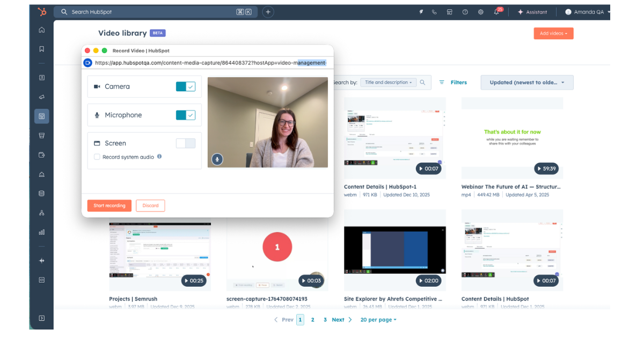Click the calling icon in the top bar
Image resolution: width=644 pixels, height=337 pixels.
tap(434, 11)
